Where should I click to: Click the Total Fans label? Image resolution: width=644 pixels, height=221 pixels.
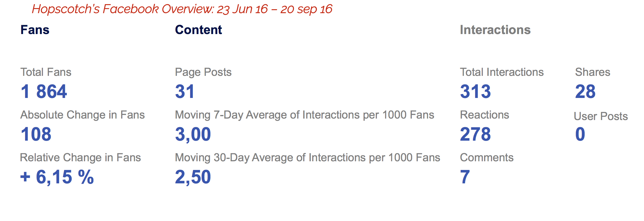coord(46,72)
